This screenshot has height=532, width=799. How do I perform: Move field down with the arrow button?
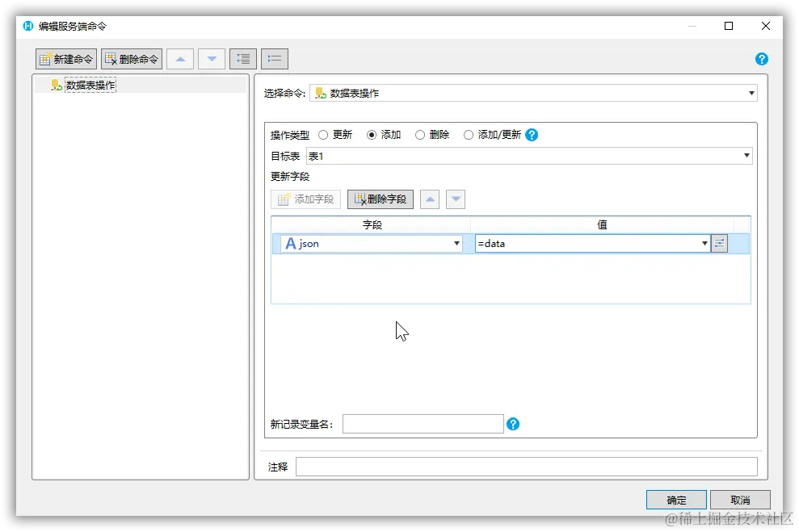click(x=456, y=199)
